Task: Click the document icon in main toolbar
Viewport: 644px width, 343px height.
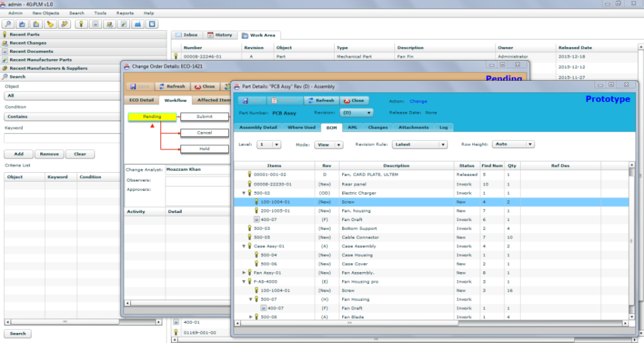Action: [96, 24]
